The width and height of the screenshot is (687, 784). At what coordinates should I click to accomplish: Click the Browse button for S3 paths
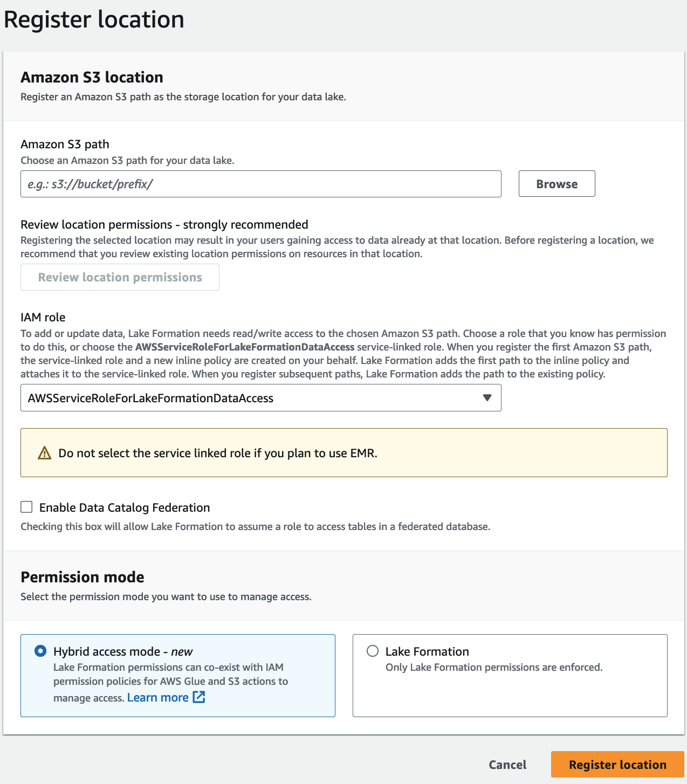tap(557, 183)
